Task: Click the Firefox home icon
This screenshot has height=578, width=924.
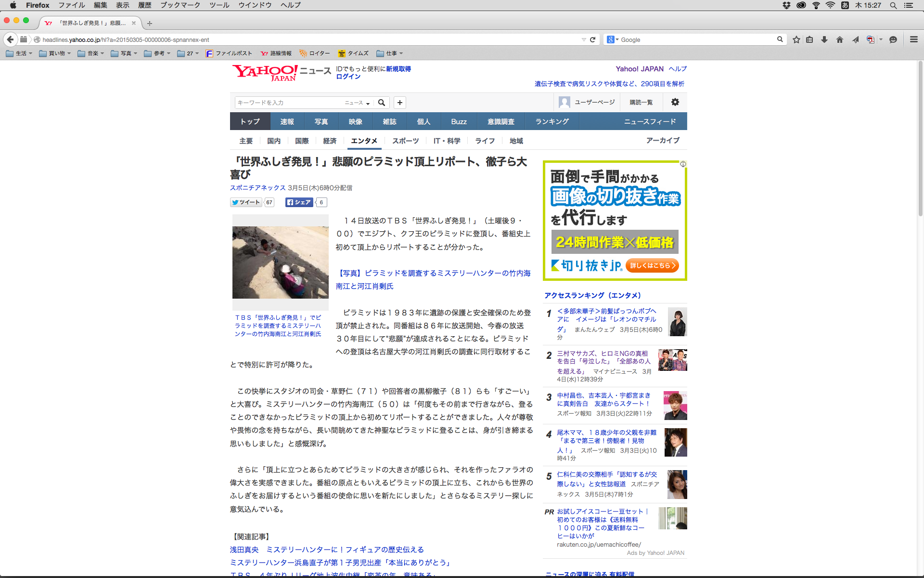Action: [840, 39]
